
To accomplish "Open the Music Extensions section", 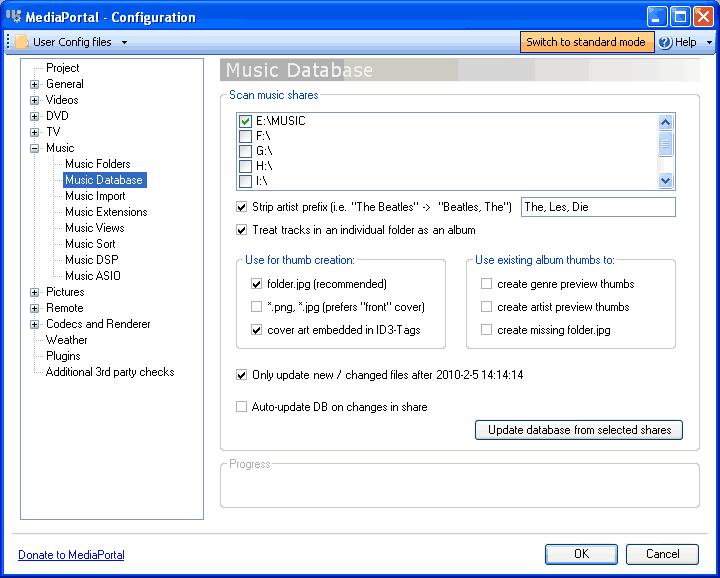I will pos(106,212).
